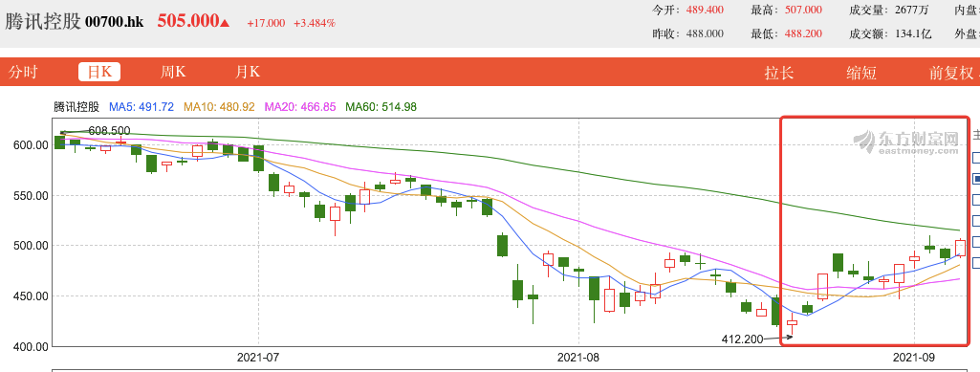
Task: Click the 最高 value 507.000
Action: 802,10
